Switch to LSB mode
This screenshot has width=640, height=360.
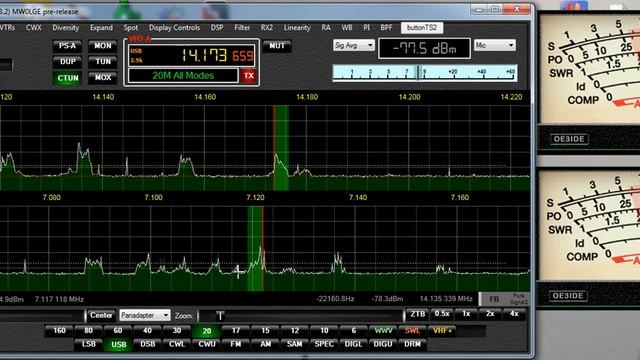pos(89,344)
